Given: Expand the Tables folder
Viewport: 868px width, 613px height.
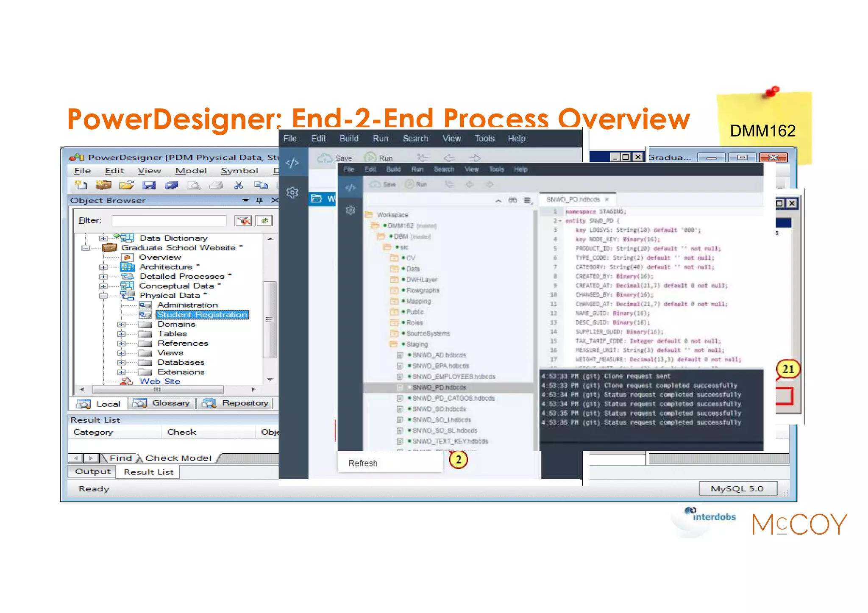Looking at the screenshot, I should [121, 334].
